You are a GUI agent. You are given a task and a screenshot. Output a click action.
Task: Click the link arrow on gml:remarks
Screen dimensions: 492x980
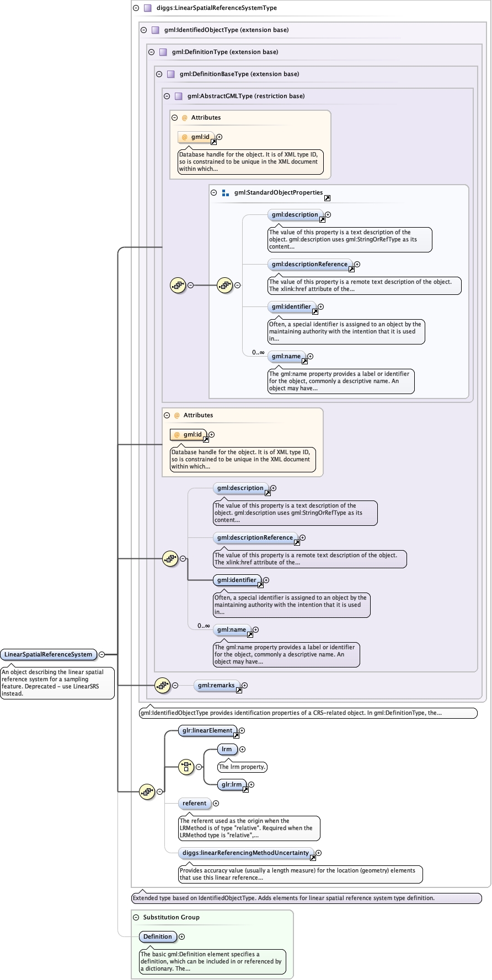click(239, 690)
